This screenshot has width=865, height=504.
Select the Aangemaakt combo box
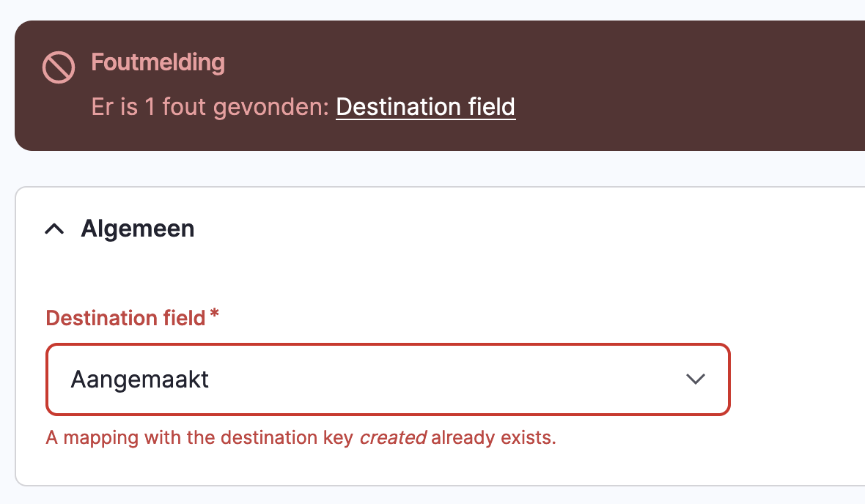387,379
